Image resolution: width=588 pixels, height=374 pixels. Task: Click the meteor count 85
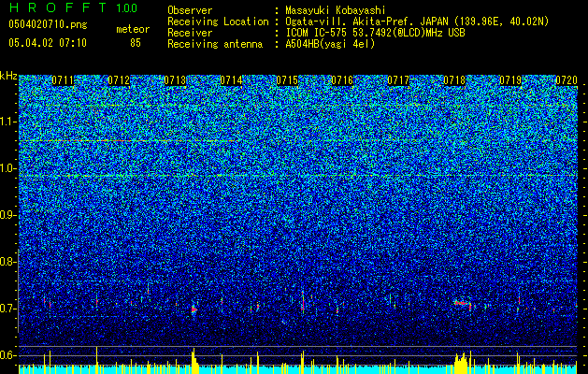(x=136, y=43)
